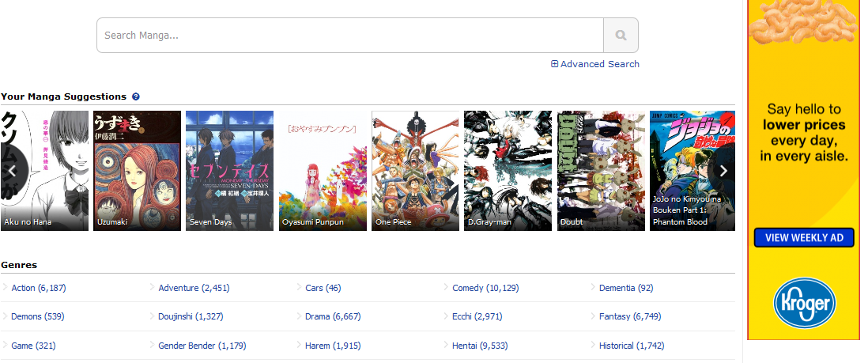Click inside the Search Manga field

[349, 36]
